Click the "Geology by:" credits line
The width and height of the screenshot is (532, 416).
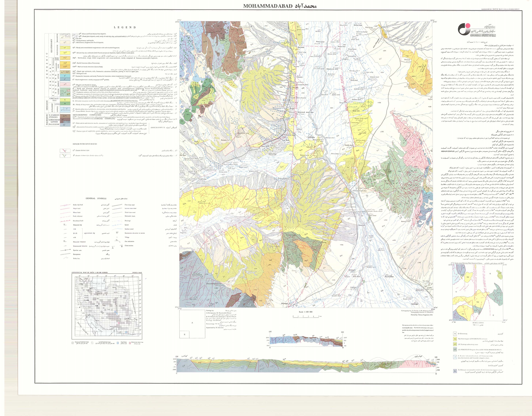pyautogui.click(x=210, y=310)
